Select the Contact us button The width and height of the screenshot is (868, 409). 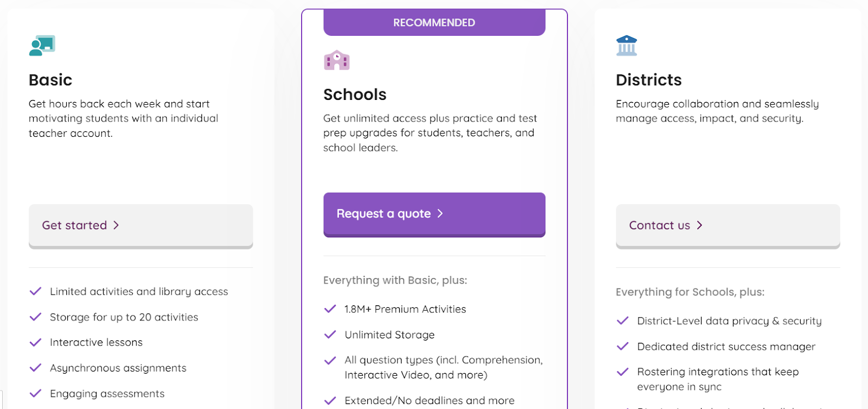click(728, 226)
